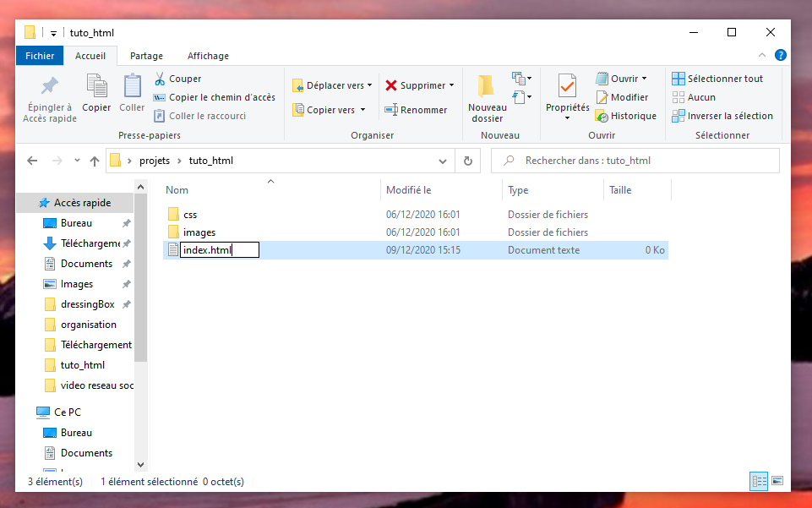812x508 pixels.
Task: Click the Copier icon in the ribbon
Action: click(96, 86)
